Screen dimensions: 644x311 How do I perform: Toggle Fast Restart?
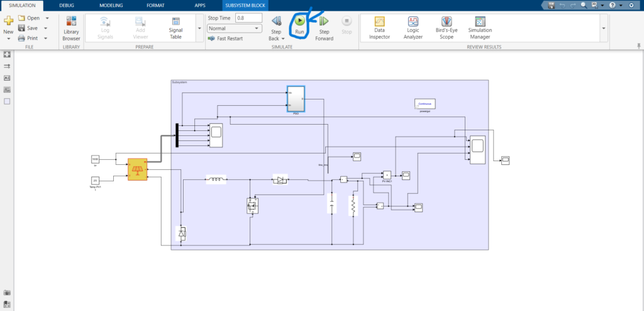226,38
